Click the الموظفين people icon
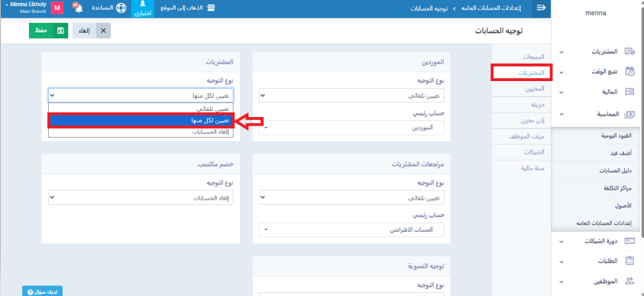Image resolution: width=644 pixels, height=296 pixels. coord(629,281)
